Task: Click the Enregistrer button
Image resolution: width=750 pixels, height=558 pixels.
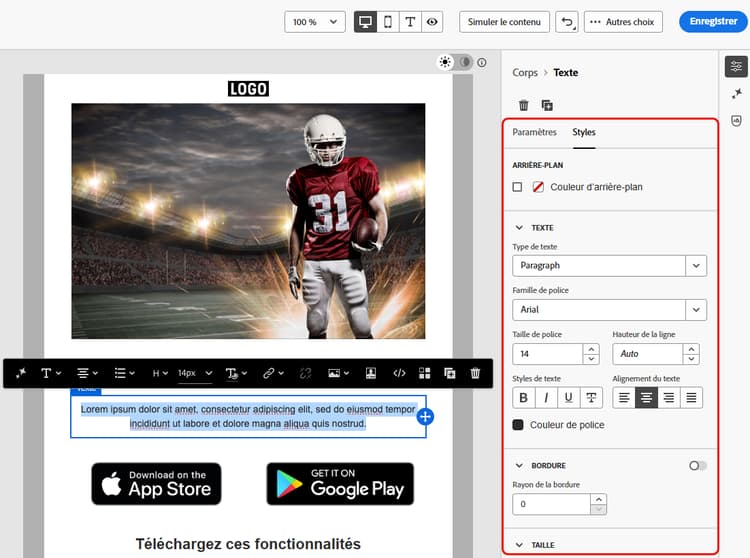Action: pyautogui.click(x=713, y=22)
